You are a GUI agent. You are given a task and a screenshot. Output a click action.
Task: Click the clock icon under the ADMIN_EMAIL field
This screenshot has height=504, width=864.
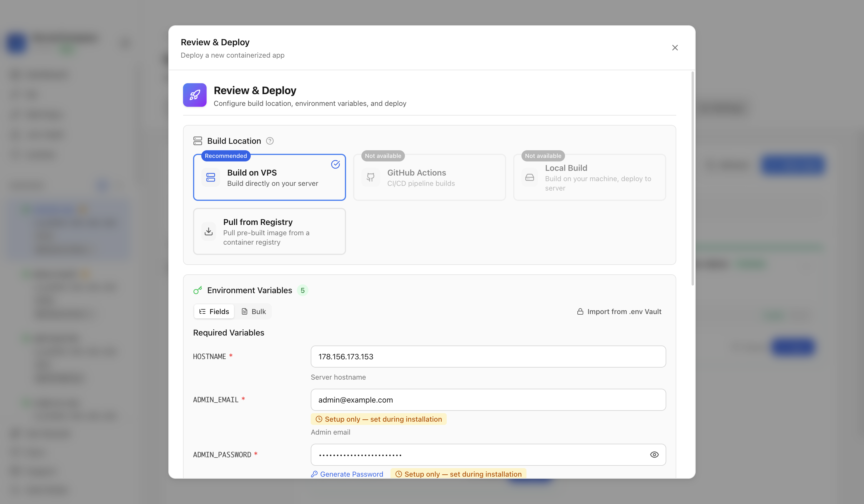click(x=319, y=419)
